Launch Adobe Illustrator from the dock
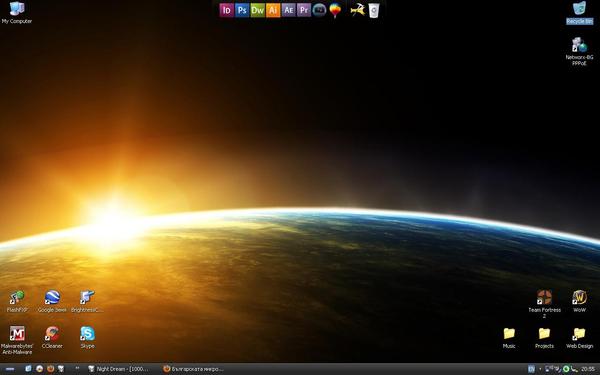 point(273,10)
